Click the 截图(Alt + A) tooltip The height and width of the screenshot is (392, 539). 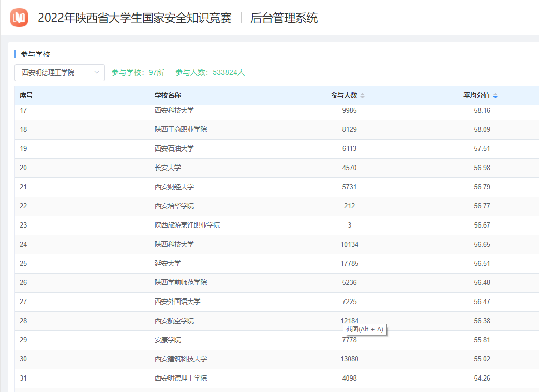coord(365,329)
